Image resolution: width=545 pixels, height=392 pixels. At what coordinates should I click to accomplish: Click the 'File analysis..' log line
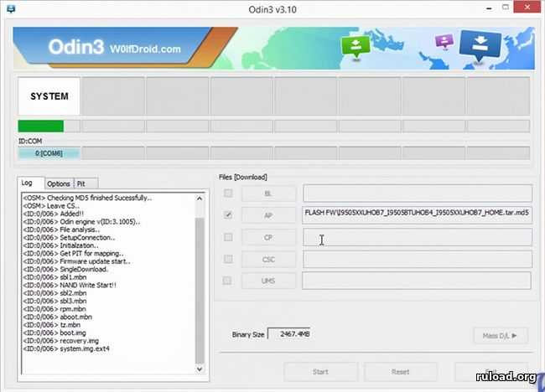(61, 230)
